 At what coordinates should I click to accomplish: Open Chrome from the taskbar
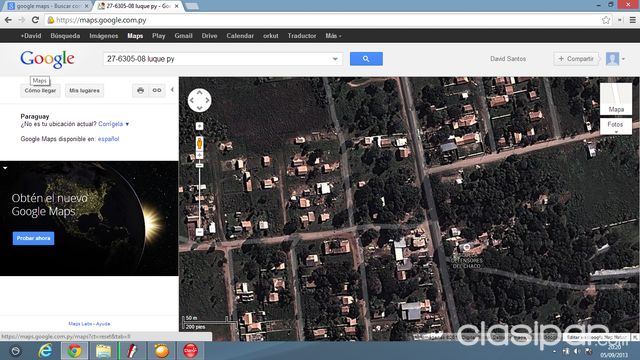tap(74, 351)
